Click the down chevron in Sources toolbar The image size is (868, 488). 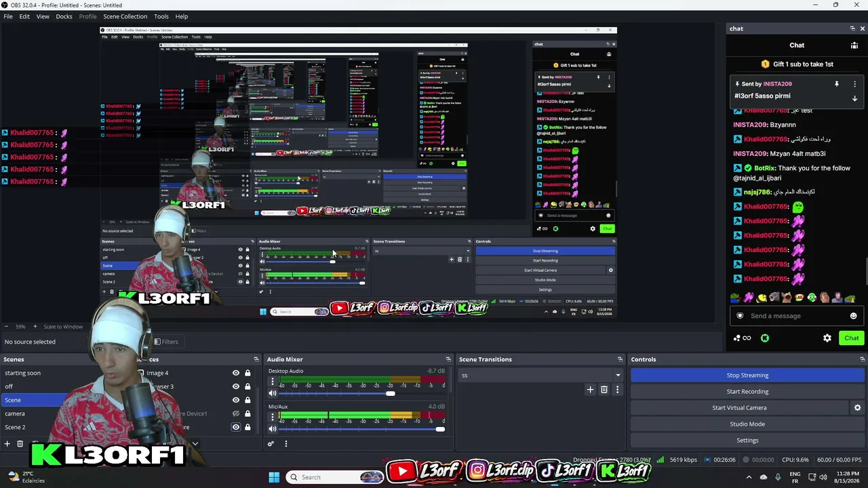click(x=195, y=444)
